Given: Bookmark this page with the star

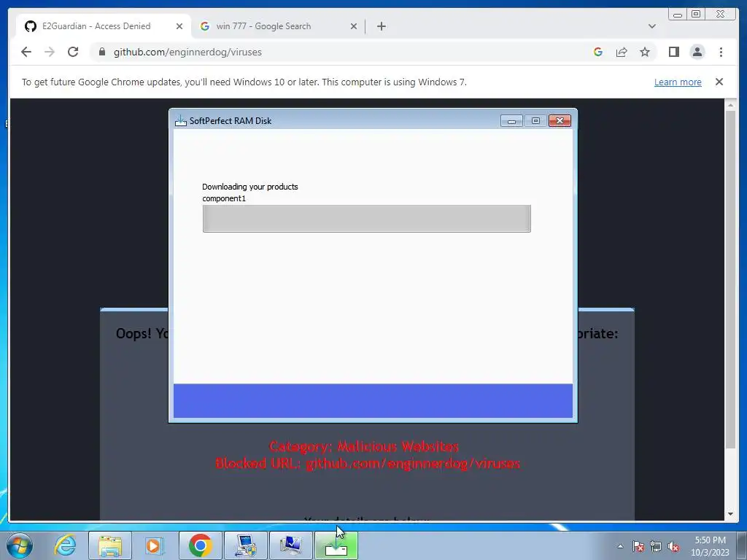Looking at the screenshot, I should 645,52.
